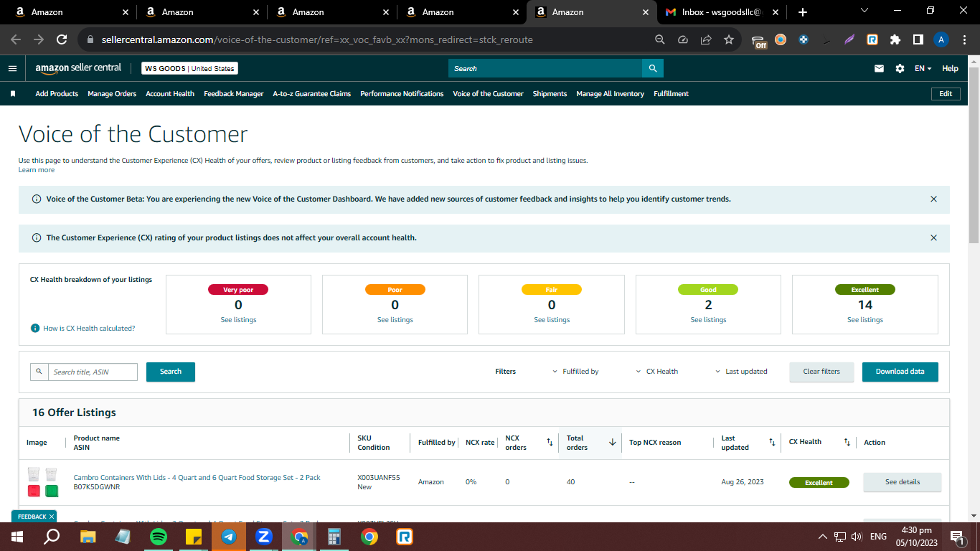Screen dimensions: 980x551
Task: Expand the Fulfilled by filter dropdown
Action: 575,372
